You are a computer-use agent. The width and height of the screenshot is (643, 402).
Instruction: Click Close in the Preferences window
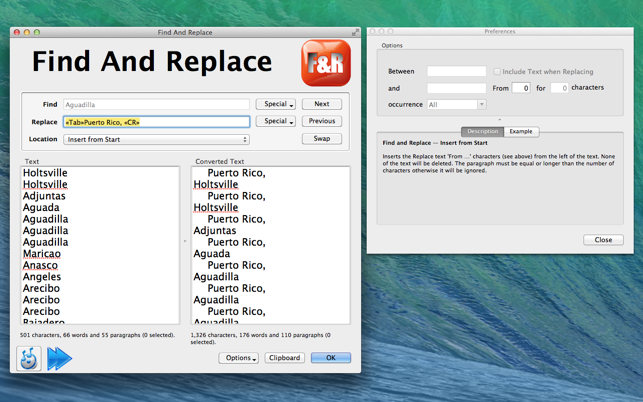coord(603,240)
